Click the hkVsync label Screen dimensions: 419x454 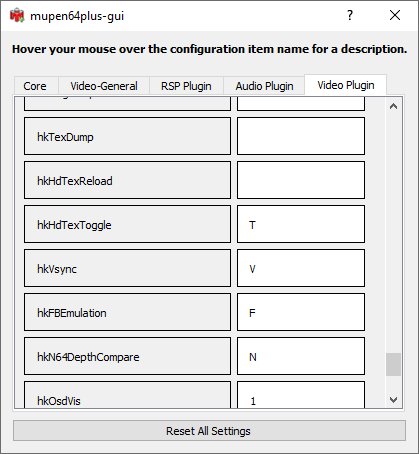(x=127, y=268)
